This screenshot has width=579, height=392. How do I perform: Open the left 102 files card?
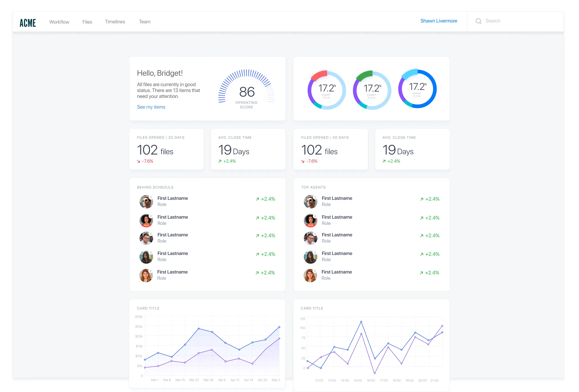pos(166,149)
